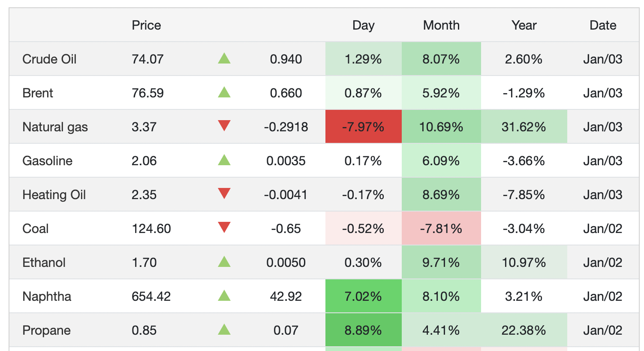This screenshot has height=351, width=644.
Task: Click the 9.71% Ethanol month cell
Action: click(441, 262)
